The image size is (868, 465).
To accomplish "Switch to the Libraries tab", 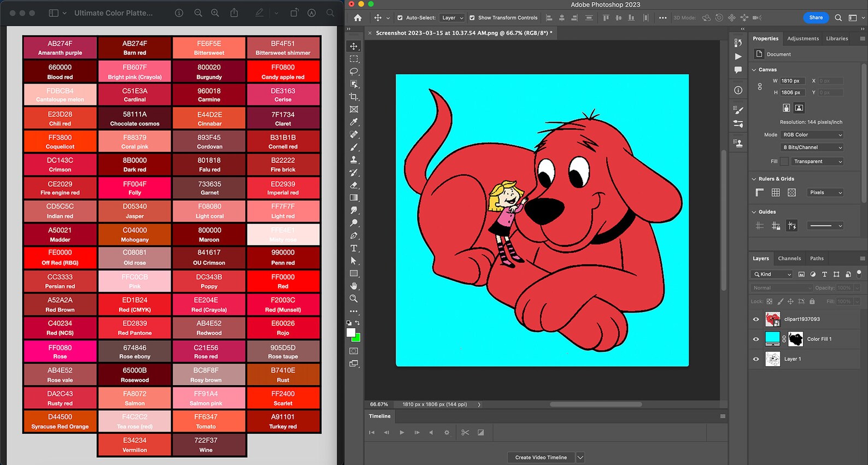I will click(837, 39).
